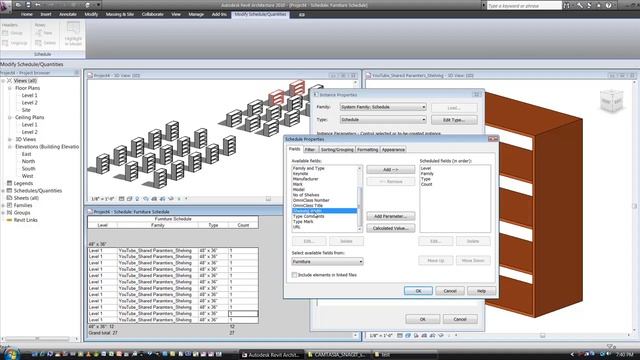Click the Revit application menu logo
Image resolution: width=640 pixels, height=360 pixels.
coord(6,7)
